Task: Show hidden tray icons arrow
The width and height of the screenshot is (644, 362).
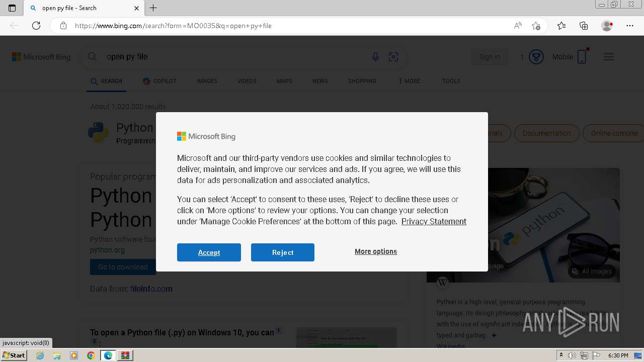Action: pyautogui.click(x=561, y=355)
